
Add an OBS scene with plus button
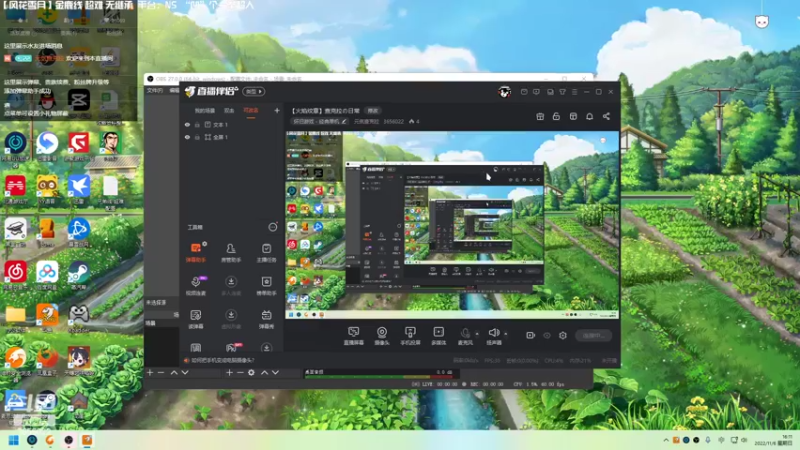coord(149,373)
